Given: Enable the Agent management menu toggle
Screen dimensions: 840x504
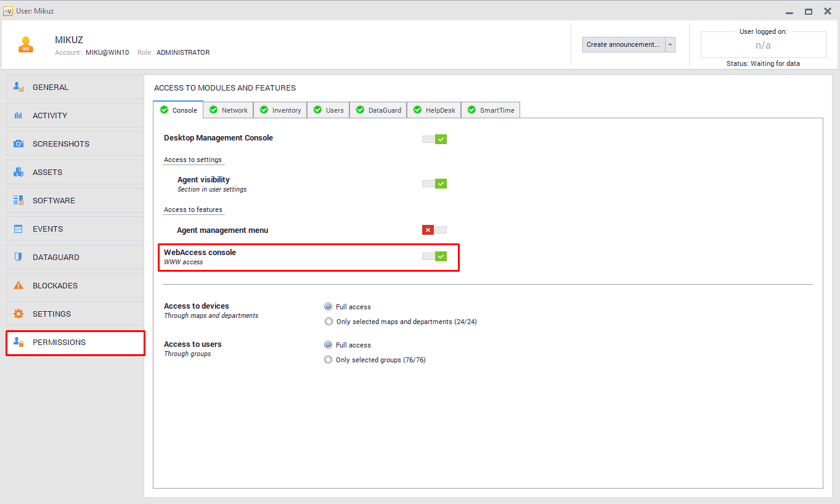Looking at the screenshot, I should (434, 230).
